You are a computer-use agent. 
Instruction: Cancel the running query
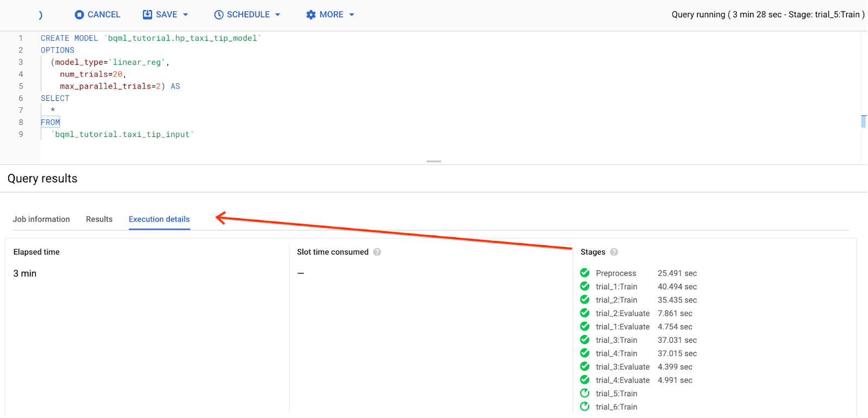pos(98,15)
